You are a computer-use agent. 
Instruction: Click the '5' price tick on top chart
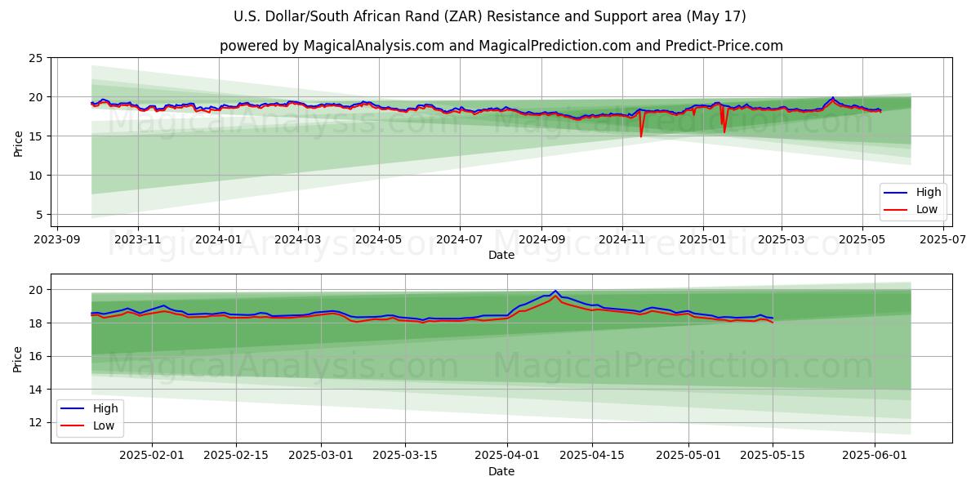[39, 215]
